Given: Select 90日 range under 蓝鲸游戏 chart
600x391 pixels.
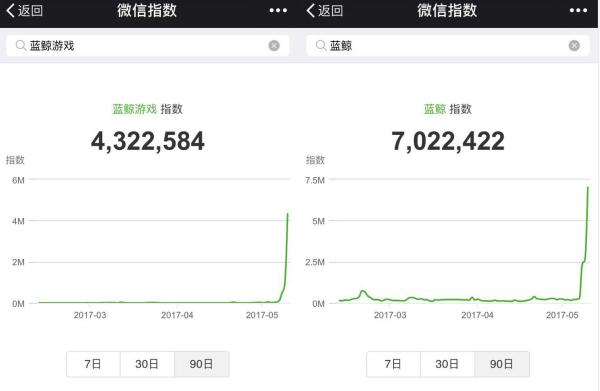Looking at the screenshot, I should 202,364.
